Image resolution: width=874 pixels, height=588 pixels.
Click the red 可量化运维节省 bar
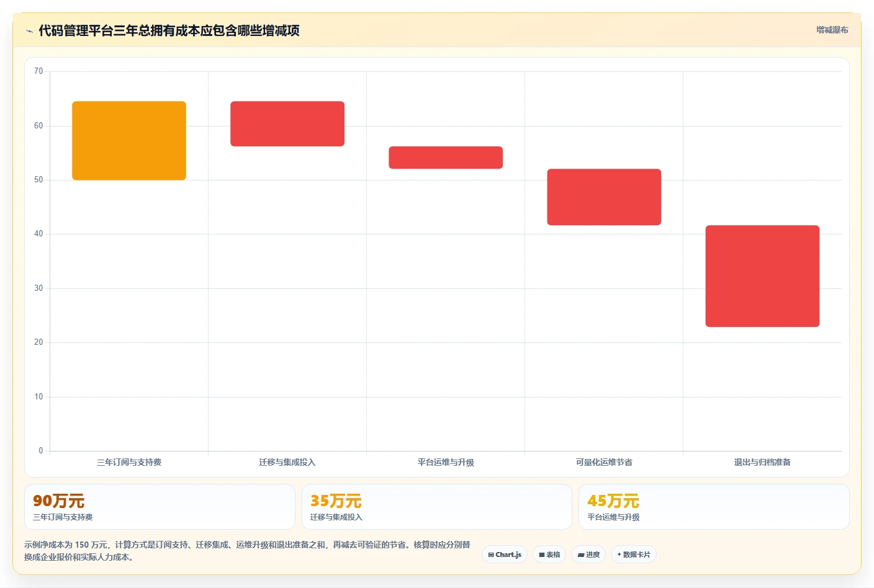pos(604,197)
